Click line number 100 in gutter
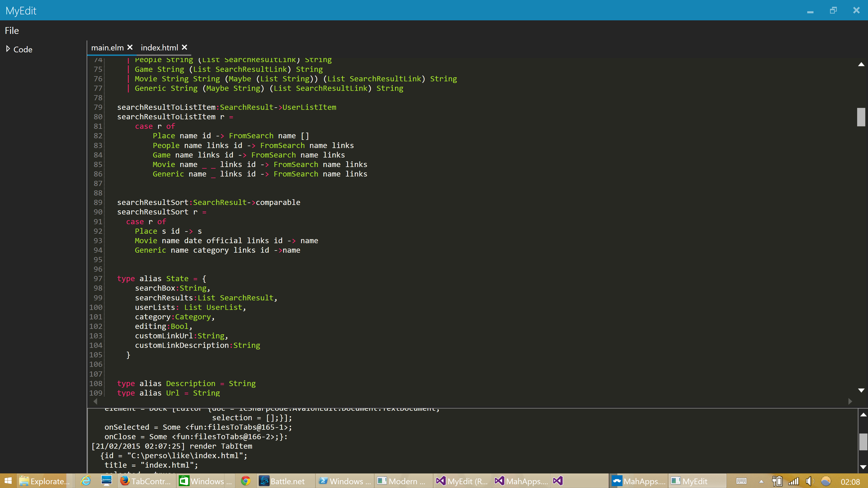The width and height of the screenshot is (868, 488). tap(96, 307)
